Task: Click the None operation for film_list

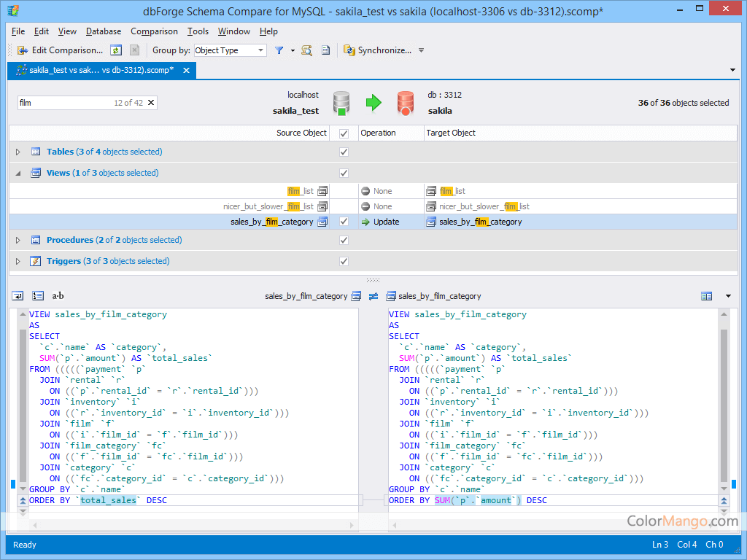Action: (x=391, y=191)
